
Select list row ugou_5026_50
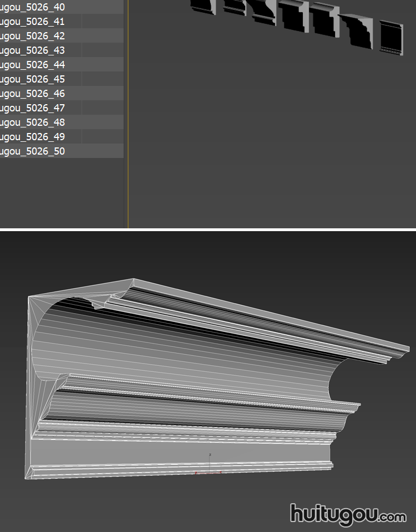[62, 151]
